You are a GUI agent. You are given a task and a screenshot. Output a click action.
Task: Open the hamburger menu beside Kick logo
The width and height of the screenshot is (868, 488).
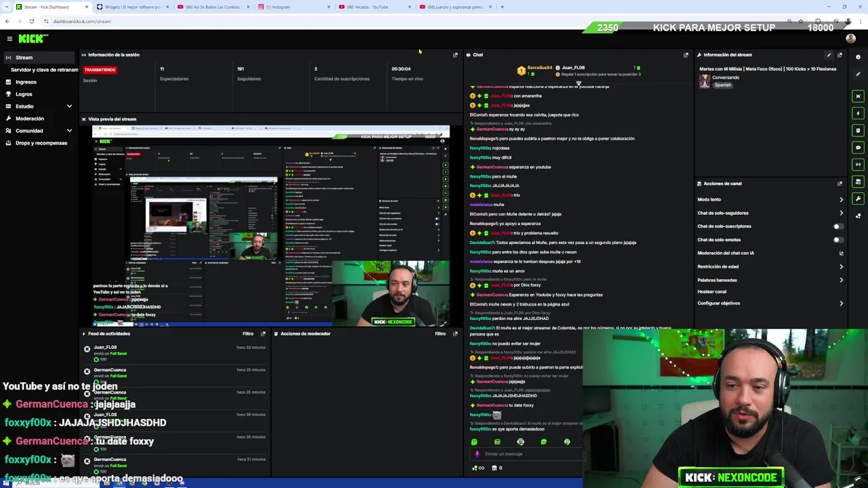[9, 39]
